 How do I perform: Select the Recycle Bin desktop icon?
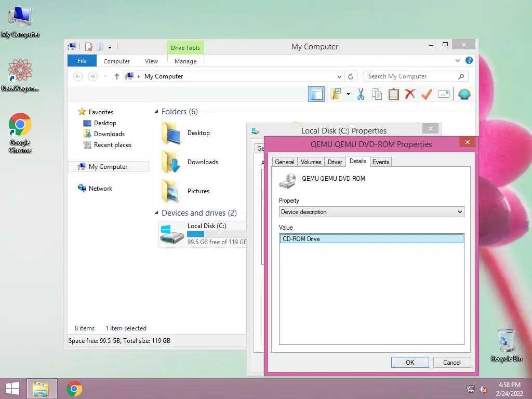click(506, 345)
